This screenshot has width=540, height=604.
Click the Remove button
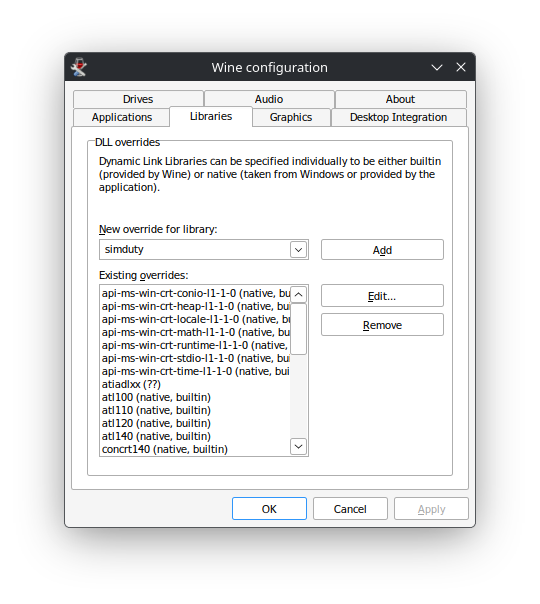point(382,325)
